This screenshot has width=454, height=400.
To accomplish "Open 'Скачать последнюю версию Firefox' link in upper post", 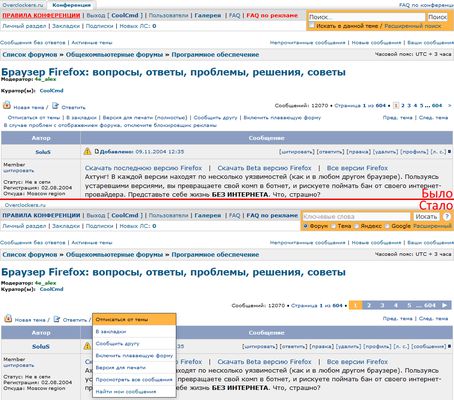I will [143, 168].
